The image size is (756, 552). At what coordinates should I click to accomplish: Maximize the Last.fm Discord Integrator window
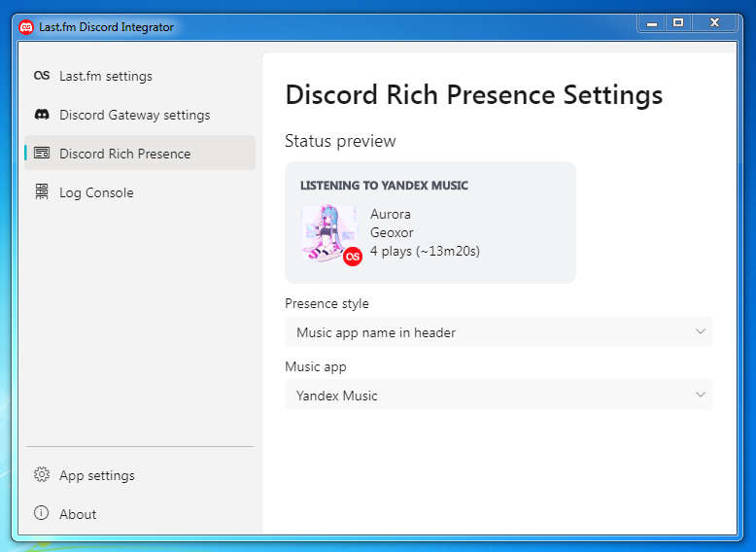pyautogui.click(x=678, y=23)
